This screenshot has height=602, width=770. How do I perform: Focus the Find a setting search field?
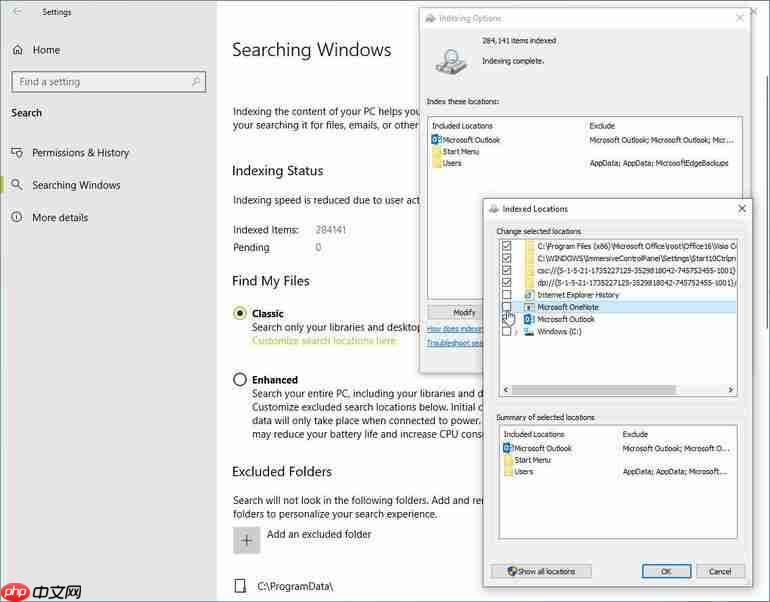coord(109,82)
